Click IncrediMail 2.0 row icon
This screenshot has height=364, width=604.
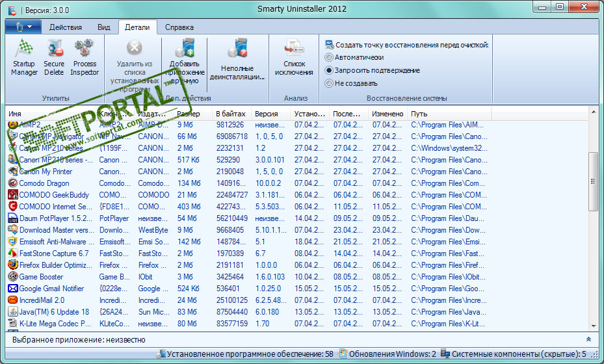(x=13, y=300)
